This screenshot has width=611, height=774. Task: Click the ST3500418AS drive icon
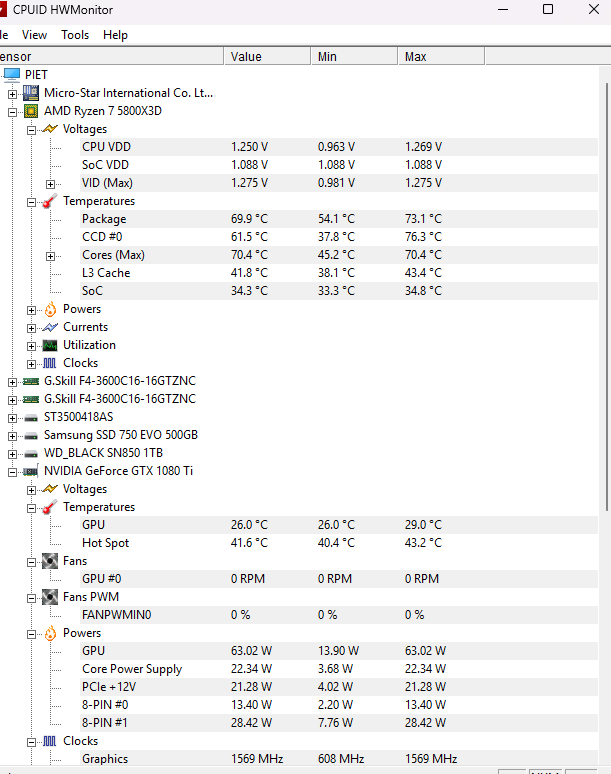tap(31, 418)
